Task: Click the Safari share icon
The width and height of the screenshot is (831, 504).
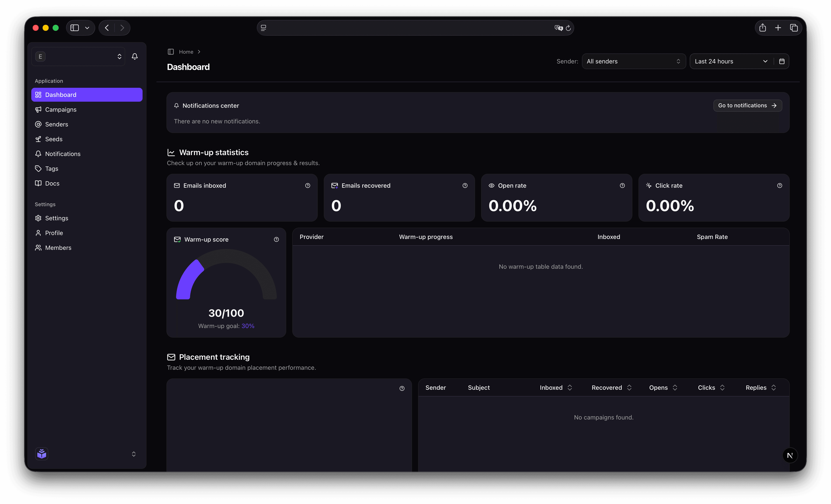Action: pos(763,28)
